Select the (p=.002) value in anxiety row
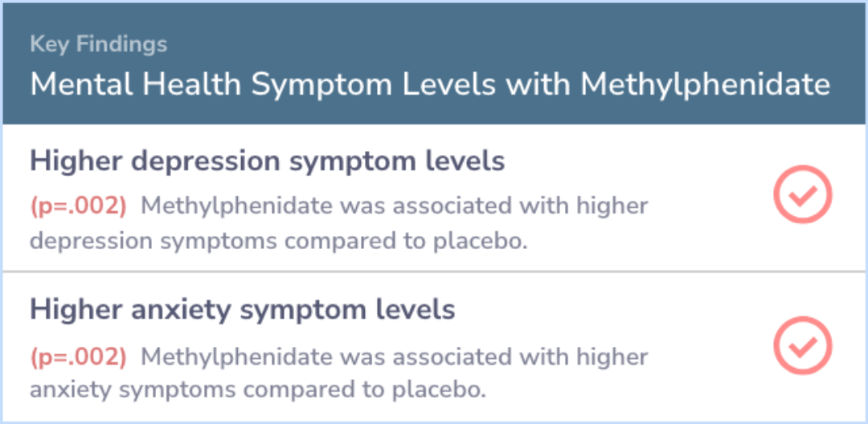Viewport: 868px width, 424px height. pos(78,357)
